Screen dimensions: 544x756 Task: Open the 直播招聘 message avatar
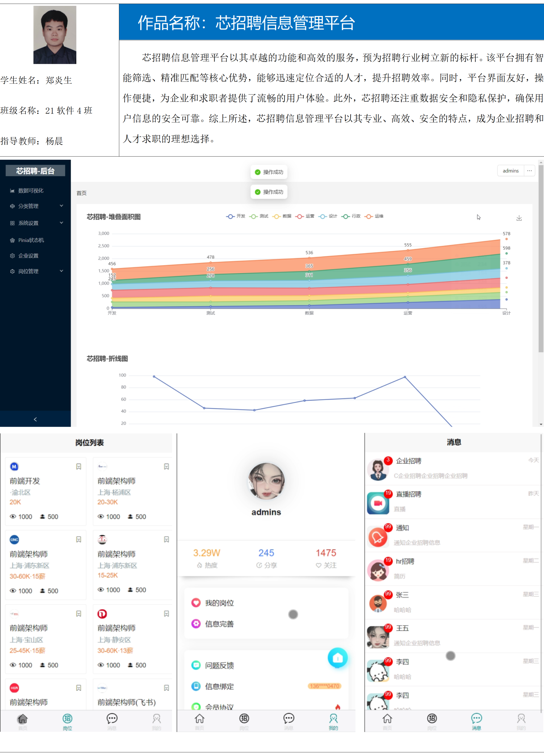point(378,503)
